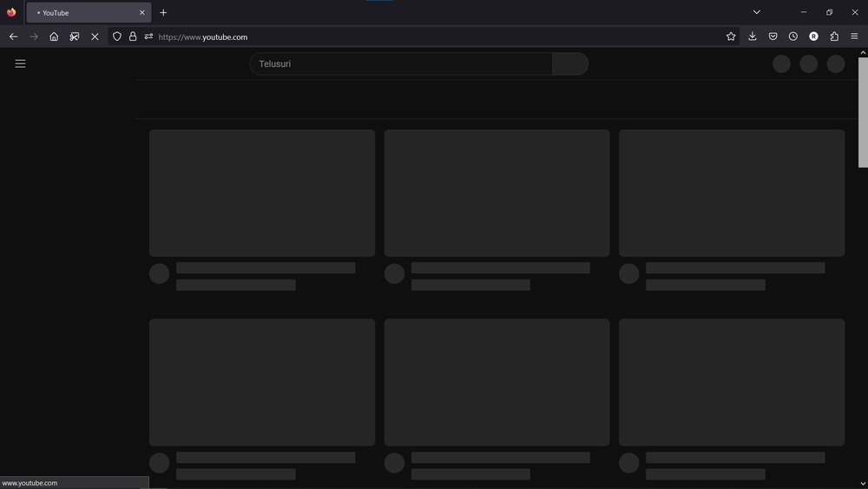Open the Firefox account avatar

[813, 36]
